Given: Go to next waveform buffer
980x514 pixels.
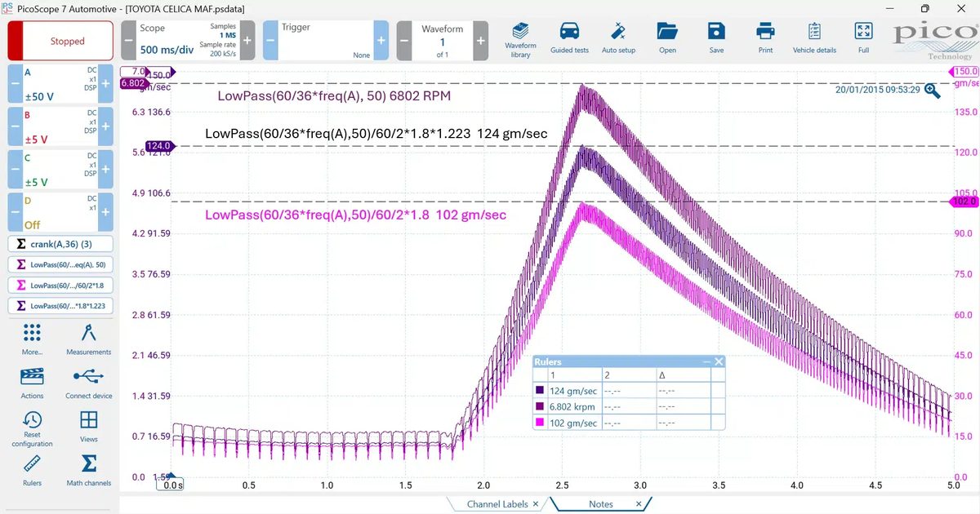Looking at the screenshot, I should (x=481, y=40).
